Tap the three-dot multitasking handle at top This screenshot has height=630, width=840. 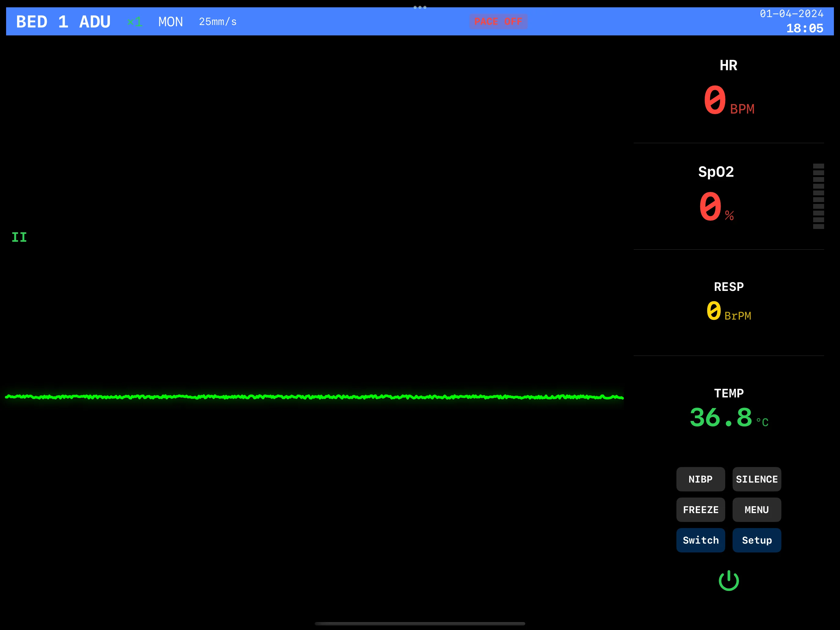(x=420, y=7)
